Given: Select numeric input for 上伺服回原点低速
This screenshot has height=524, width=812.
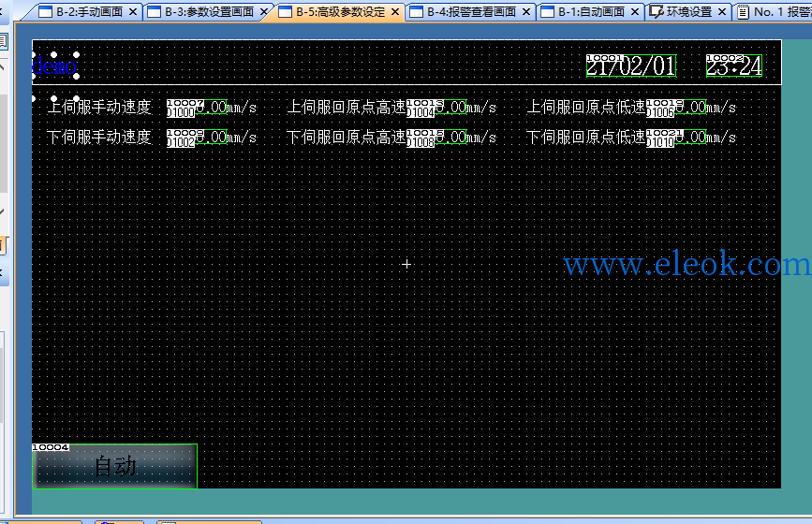Looking at the screenshot, I should [676, 108].
